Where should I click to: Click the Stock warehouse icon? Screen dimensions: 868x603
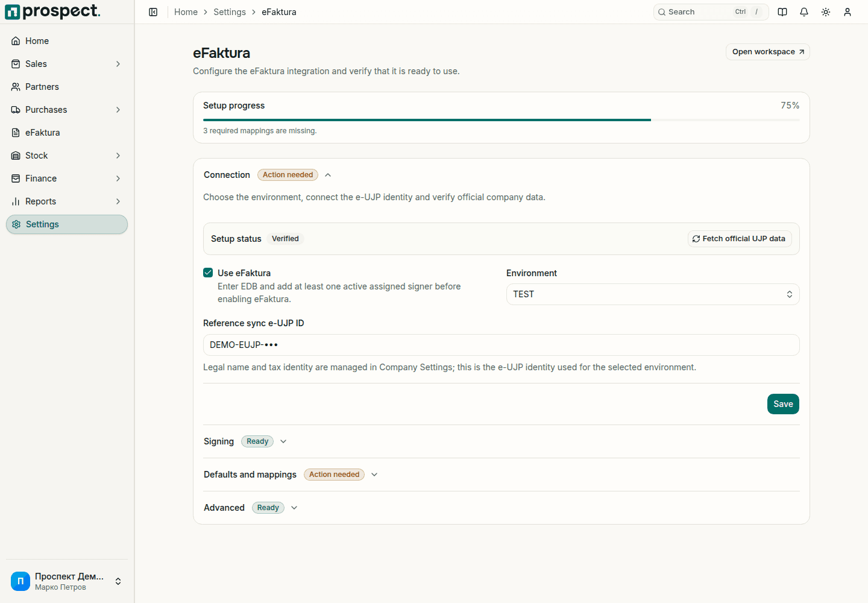(x=16, y=156)
